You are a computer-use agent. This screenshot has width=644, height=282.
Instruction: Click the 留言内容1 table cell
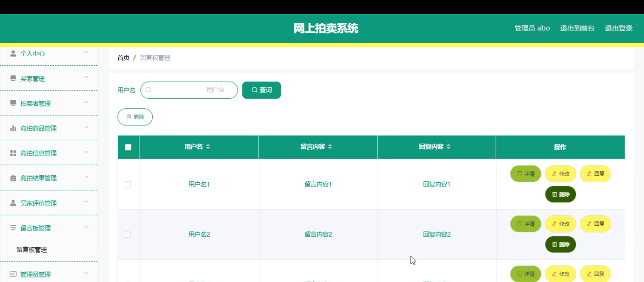318,184
